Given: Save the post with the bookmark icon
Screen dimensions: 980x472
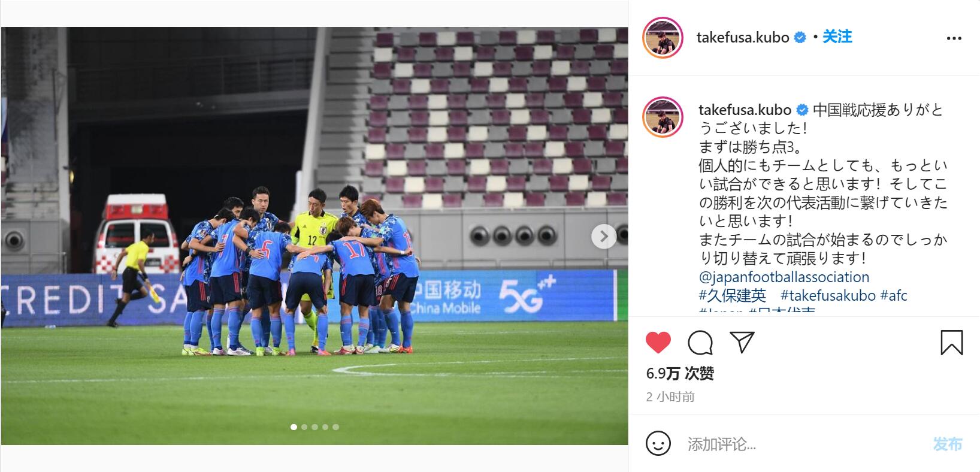Looking at the screenshot, I should (x=951, y=343).
